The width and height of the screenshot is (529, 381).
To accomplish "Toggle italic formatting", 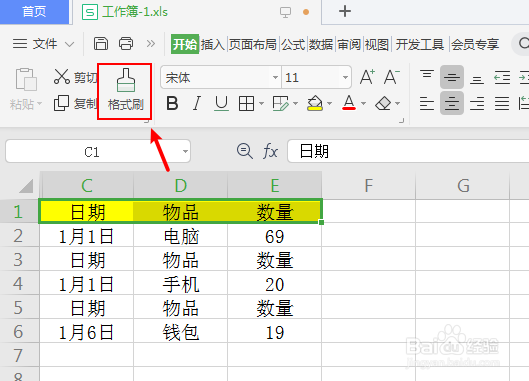I will click(197, 103).
